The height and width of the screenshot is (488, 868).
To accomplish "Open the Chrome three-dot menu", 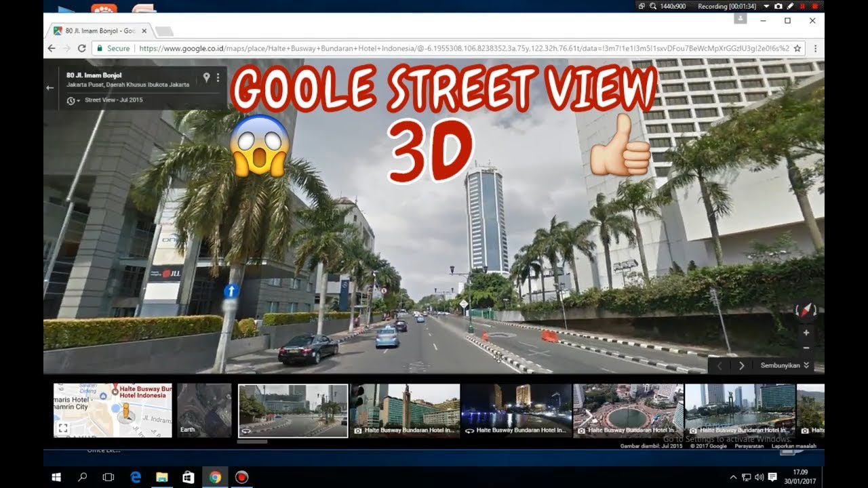I will tap(815, 48).
